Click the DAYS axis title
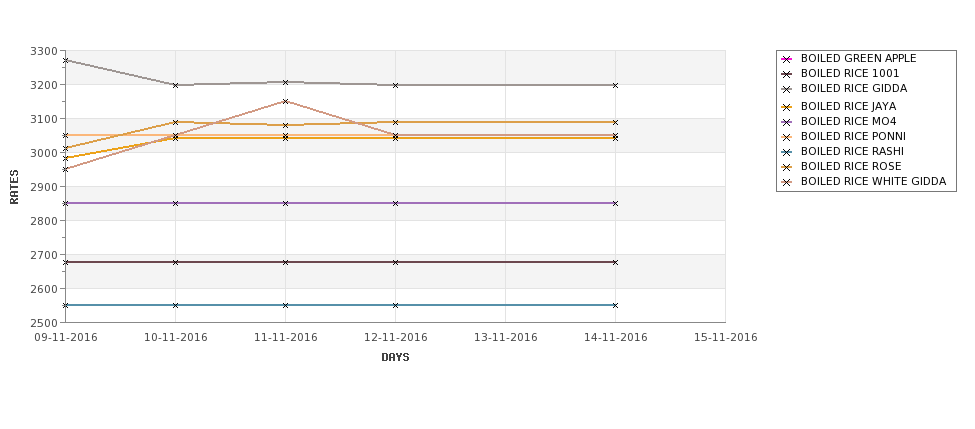975x429 pixels. pos(395,358)
